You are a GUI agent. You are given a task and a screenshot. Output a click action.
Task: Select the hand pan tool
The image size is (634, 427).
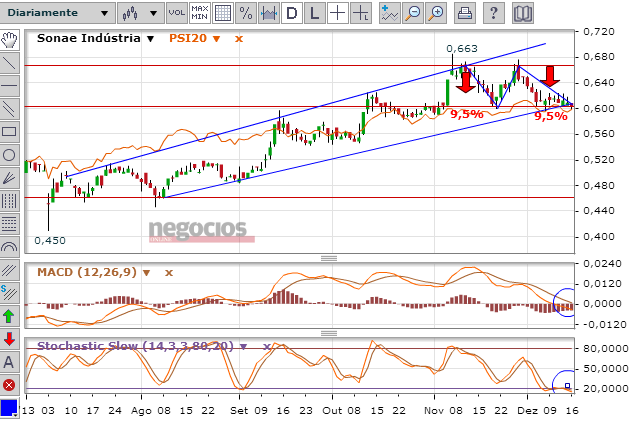point(9,40)
